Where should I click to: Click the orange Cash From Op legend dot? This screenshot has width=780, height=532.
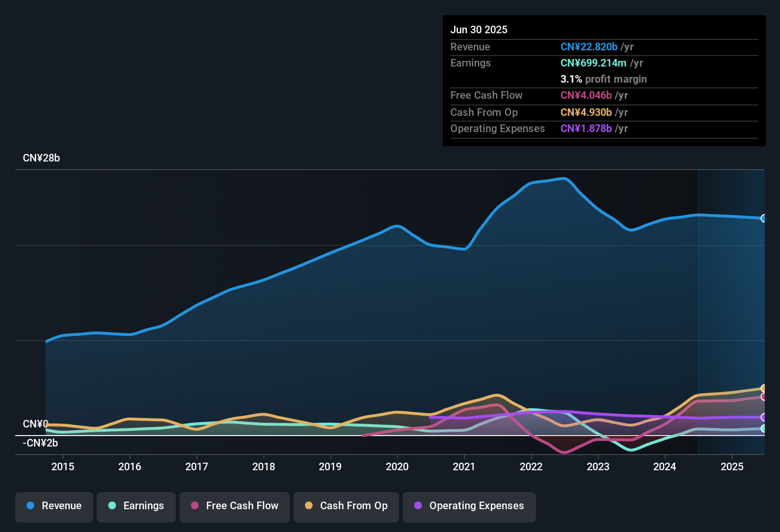click(309, 506)
